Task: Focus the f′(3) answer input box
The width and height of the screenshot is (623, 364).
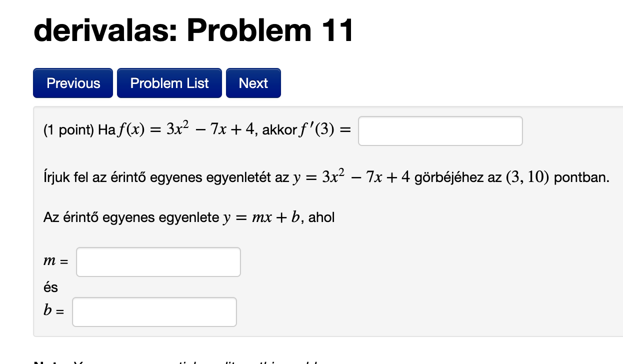Action: [x=440, y=131]
